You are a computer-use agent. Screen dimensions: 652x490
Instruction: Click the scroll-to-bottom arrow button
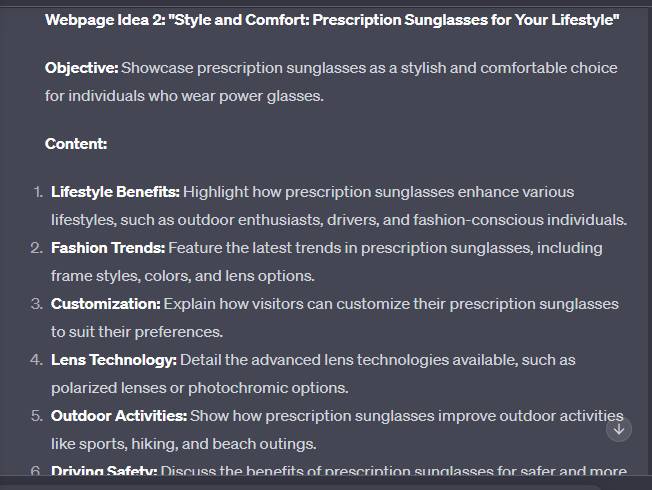tap(619, 429)
